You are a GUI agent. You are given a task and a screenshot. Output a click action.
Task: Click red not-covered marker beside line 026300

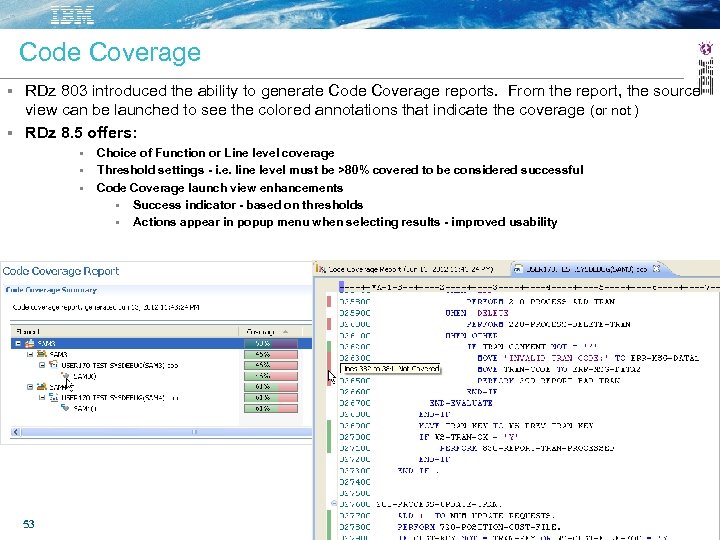tap(329, 358)
